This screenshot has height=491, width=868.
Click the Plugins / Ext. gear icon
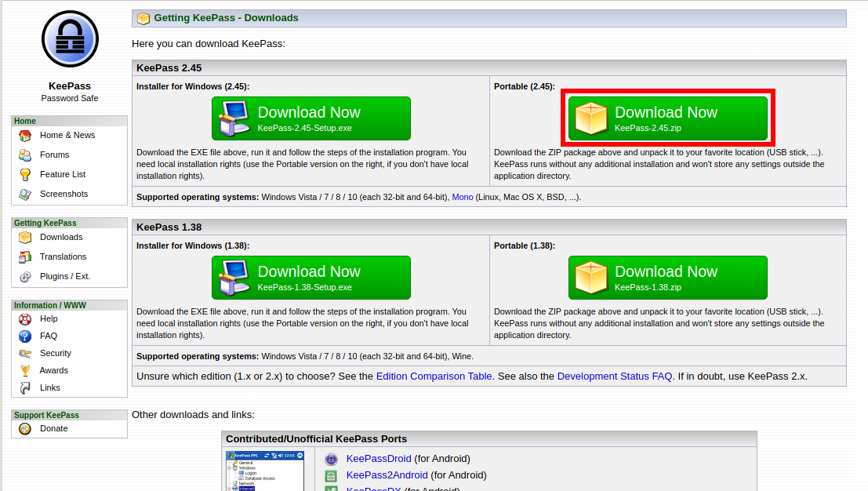click(x=25, y=277)
